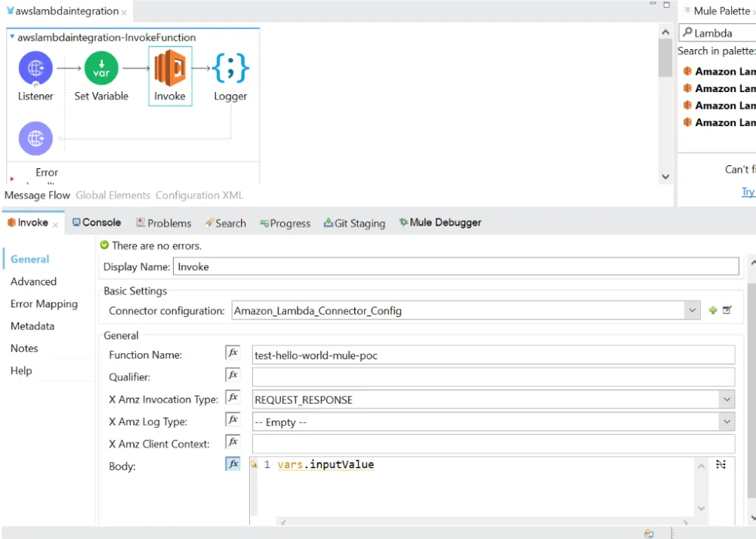Click the Mule Palette search field
The image size is (756, 539).
[718, 32]
